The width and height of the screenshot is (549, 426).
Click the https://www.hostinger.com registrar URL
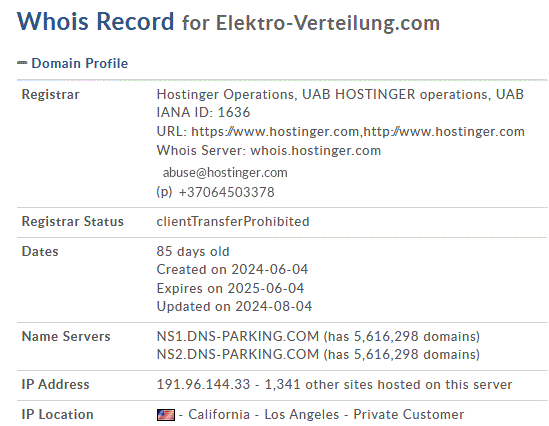pyautogui.click(x=275, y=132)
